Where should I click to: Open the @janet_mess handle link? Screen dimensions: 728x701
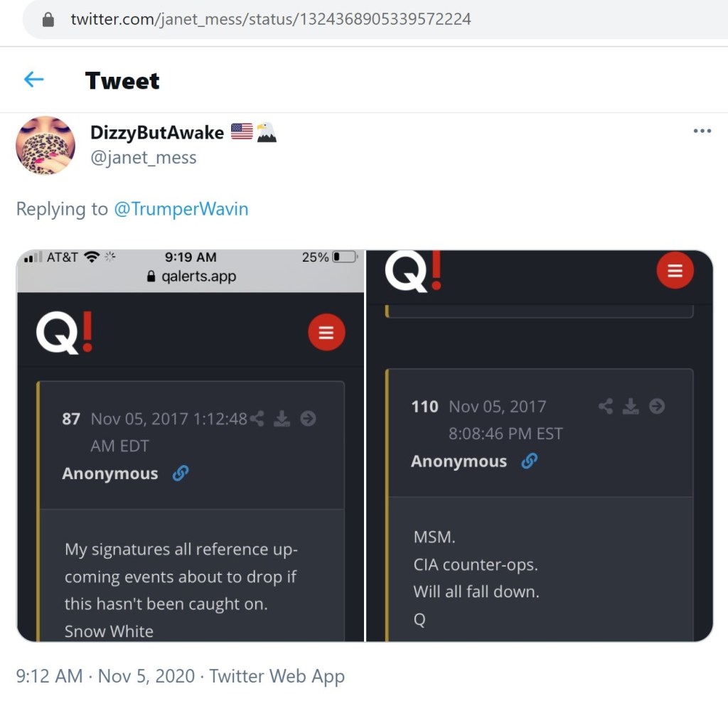143,157
